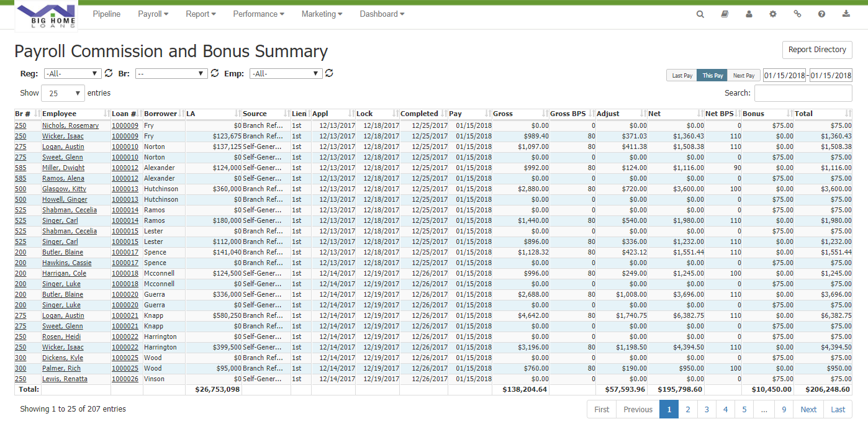Click the chain link icon in navbar
Image resolution: width=868 pixels, height=429 pixels.
pos(797,14)
